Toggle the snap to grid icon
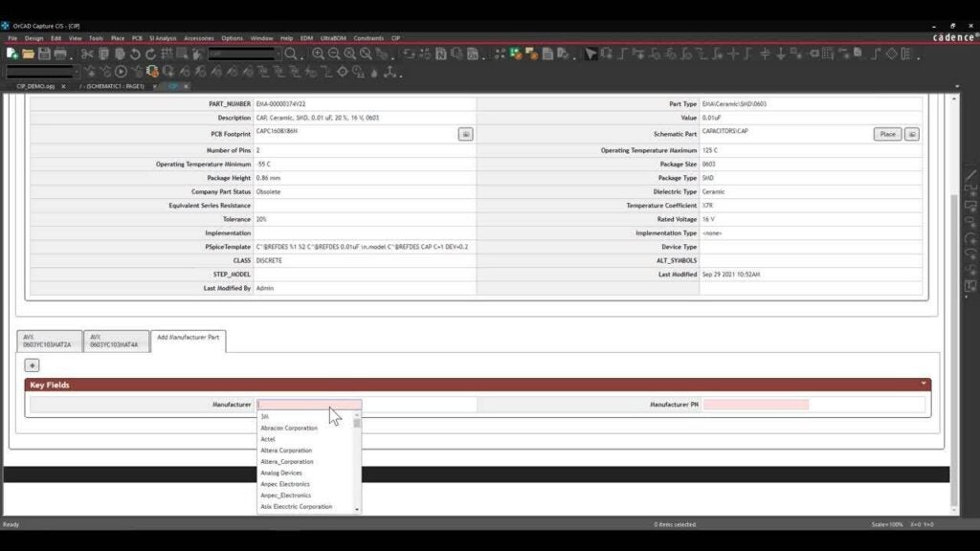 167,55
